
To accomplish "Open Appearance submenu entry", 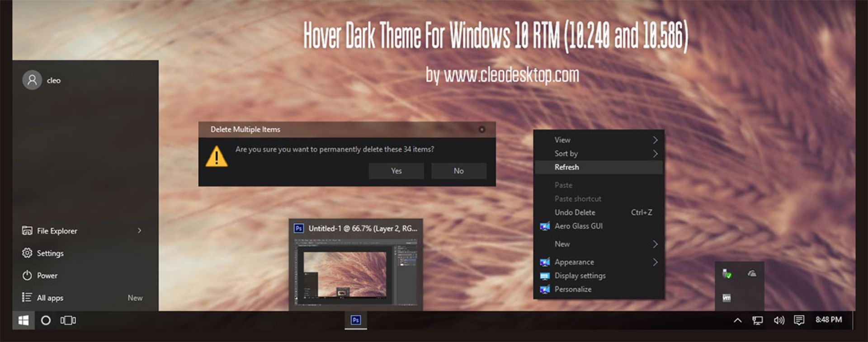I will [599, 262].
